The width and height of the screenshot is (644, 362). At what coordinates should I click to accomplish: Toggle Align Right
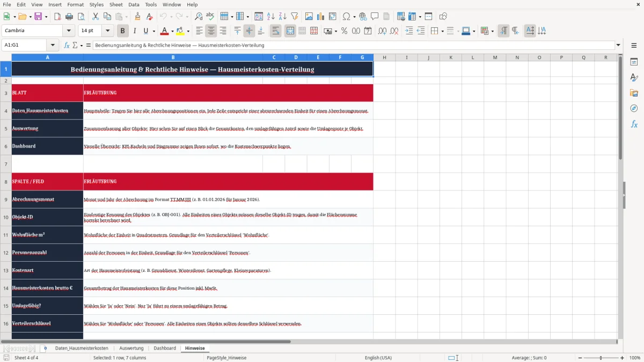[x=223, y=31]
